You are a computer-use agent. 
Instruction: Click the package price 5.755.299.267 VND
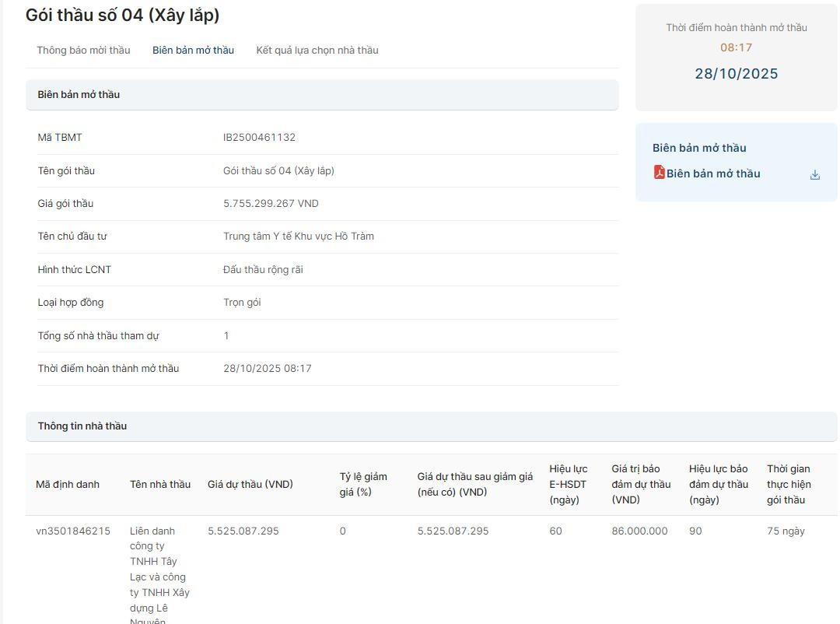click(271, 204)
